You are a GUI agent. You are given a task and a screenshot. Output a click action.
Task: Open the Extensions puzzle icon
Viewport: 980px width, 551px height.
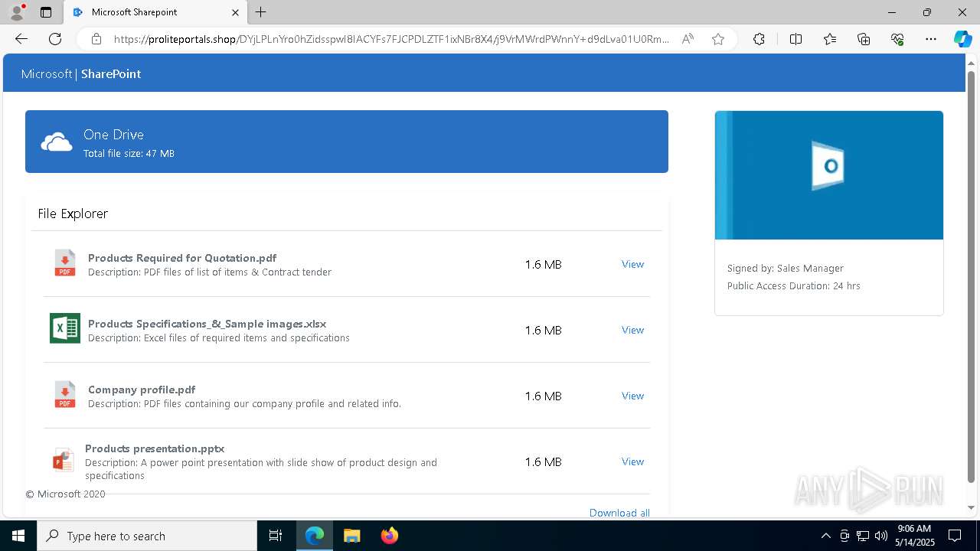pos(759,39)
